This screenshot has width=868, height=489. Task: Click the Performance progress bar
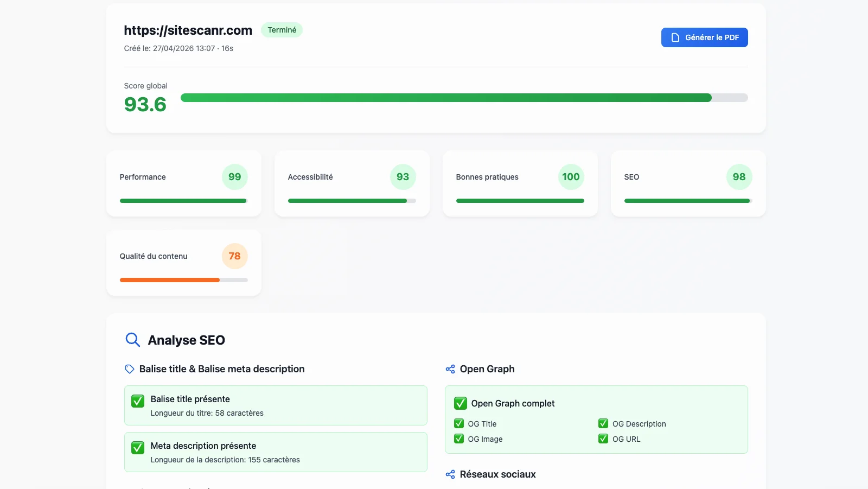183,201
